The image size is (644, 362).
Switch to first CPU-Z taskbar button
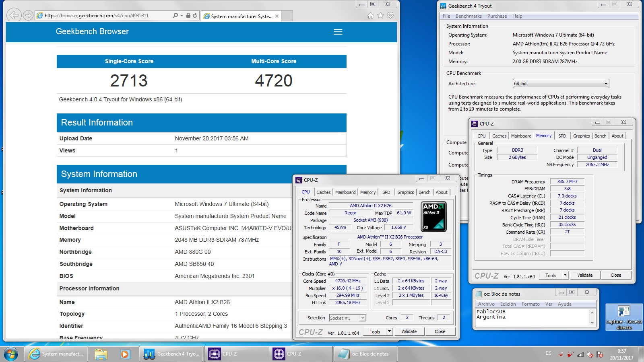click(236, 354)
